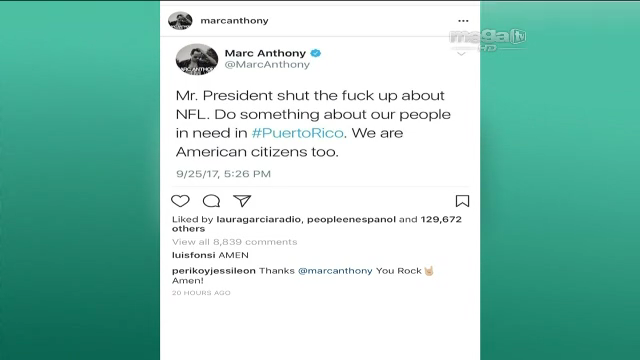Open the three-dot post options menu
Image resolution: width=640 pixels, height=360 pixels.
463,21
